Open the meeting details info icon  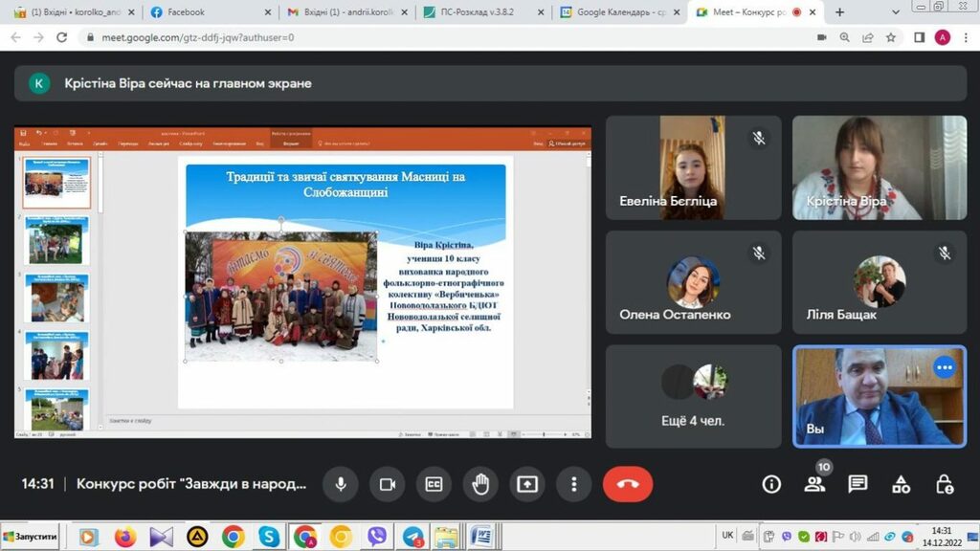pos(771,484)
